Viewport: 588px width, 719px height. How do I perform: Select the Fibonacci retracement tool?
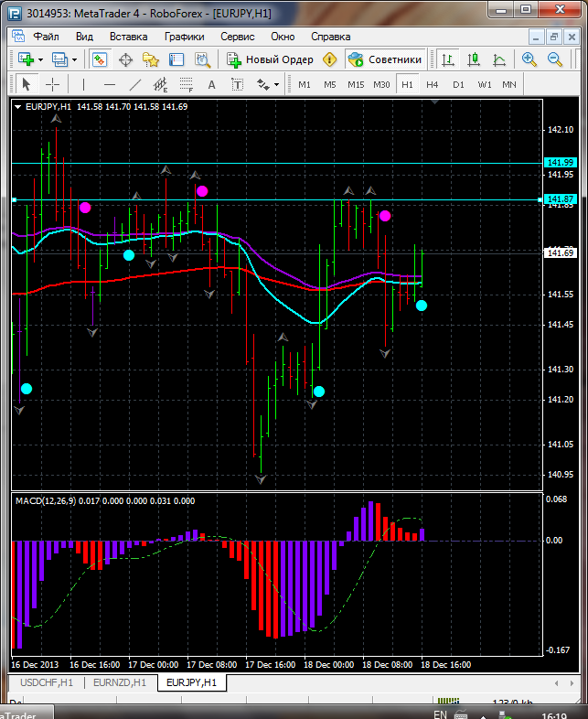(x=187, y=84)
